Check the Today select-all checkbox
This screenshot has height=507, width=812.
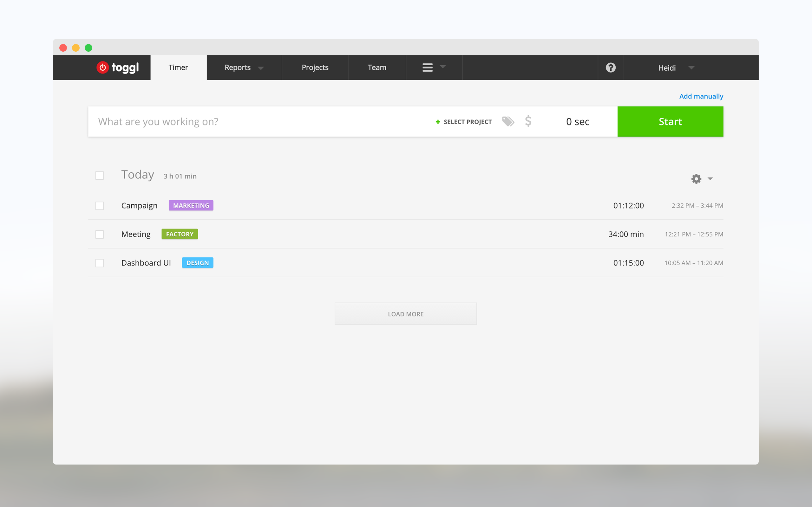[100, 175]
